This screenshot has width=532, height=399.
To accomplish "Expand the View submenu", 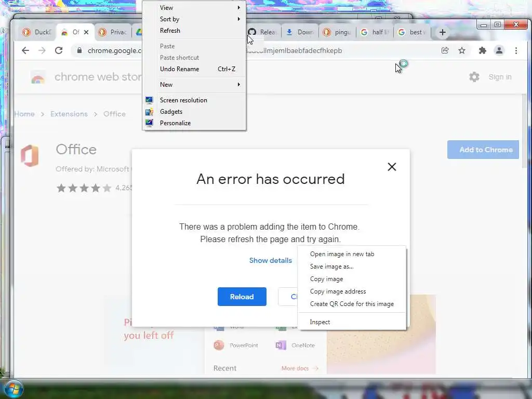I will pyautogui.click(x=194, y=7).
